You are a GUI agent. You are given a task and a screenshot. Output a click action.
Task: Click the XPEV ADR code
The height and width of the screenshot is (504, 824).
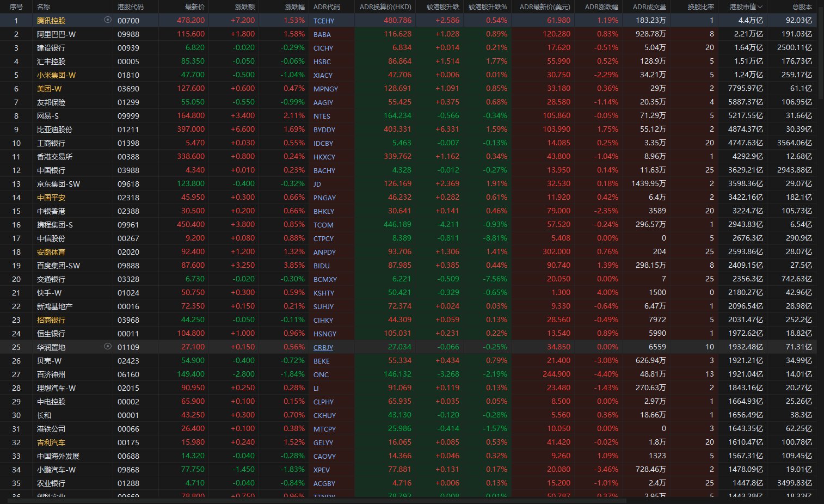point(322,470)
